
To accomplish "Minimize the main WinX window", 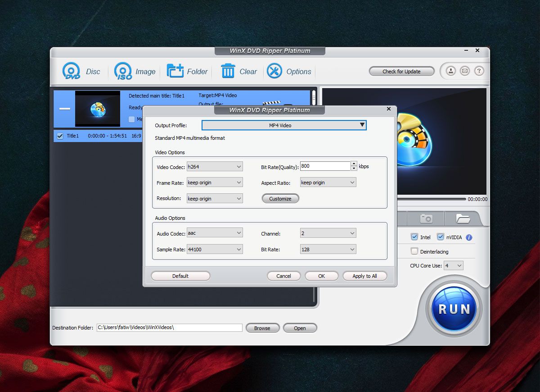I will (x=467, y=51).
